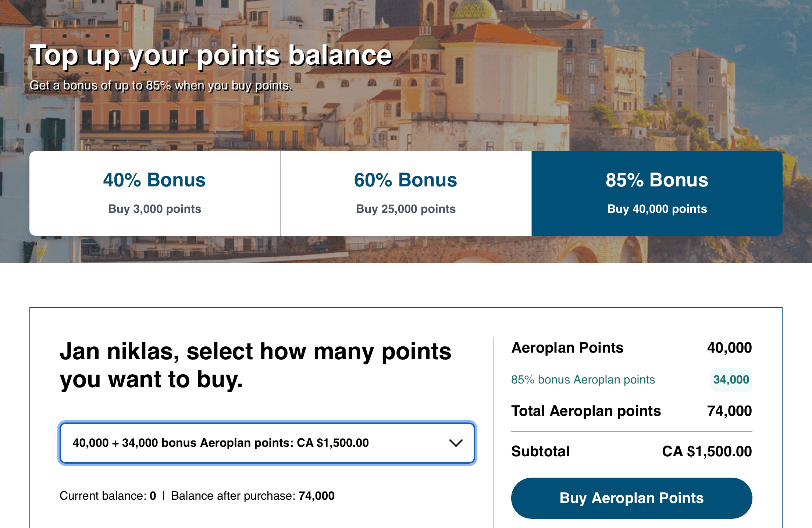Choose the highlighted 85% Bonus card

click(657, 193)
